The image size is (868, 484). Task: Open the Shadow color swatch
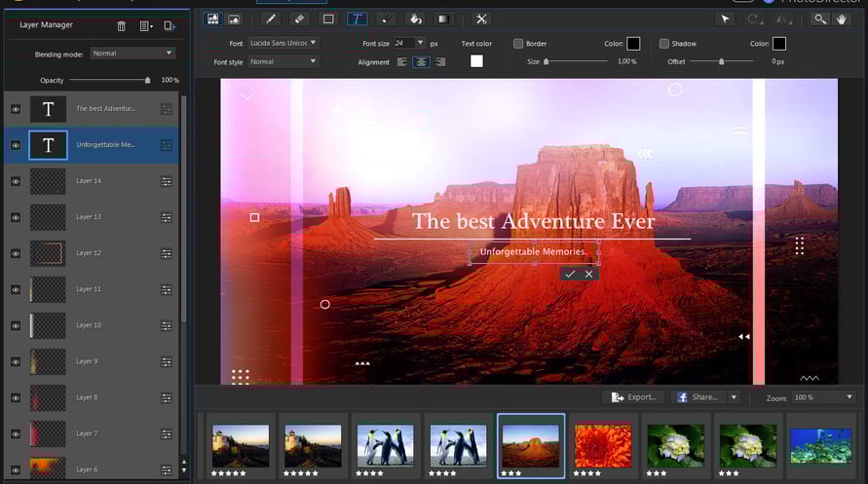(779, 44)
